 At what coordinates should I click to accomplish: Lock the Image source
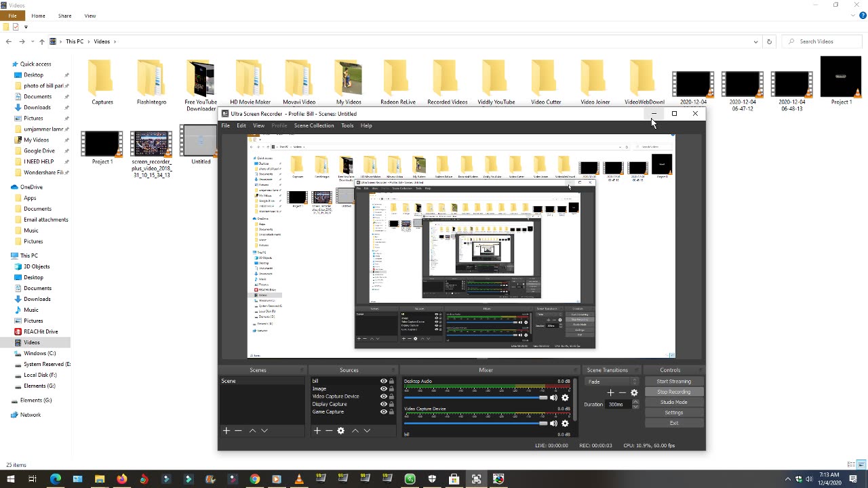391,389
